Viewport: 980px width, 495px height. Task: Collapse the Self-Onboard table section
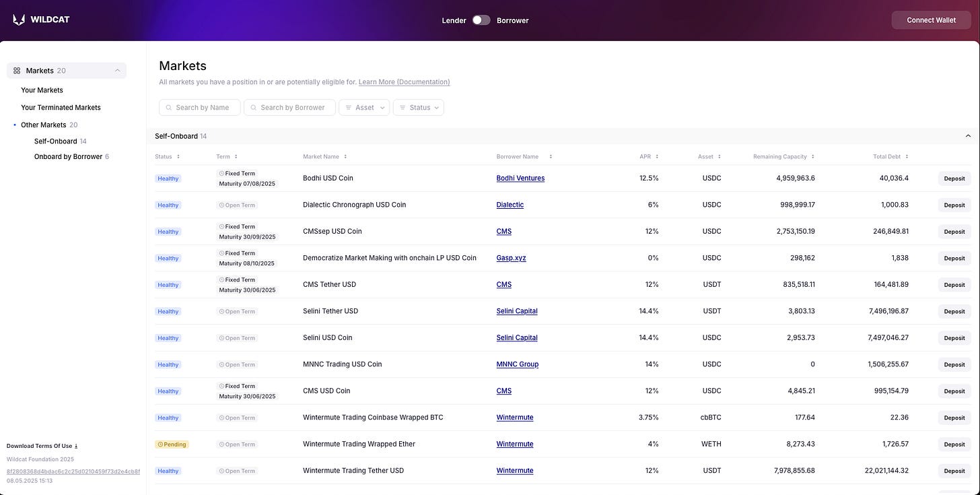(968, 136)
